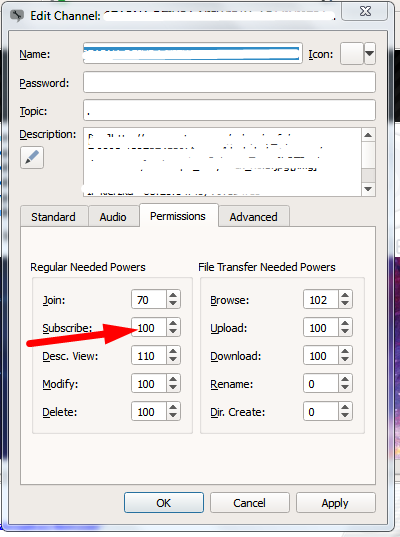Decrease the Join power value
The image size is (400, 537).
(x=173, y=304)
